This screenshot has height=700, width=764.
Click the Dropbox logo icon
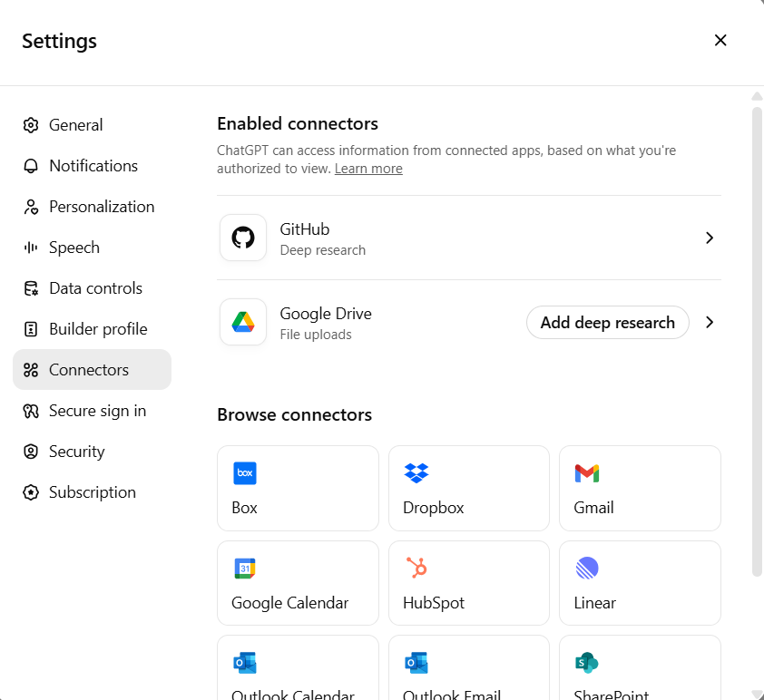click(416, 473)
